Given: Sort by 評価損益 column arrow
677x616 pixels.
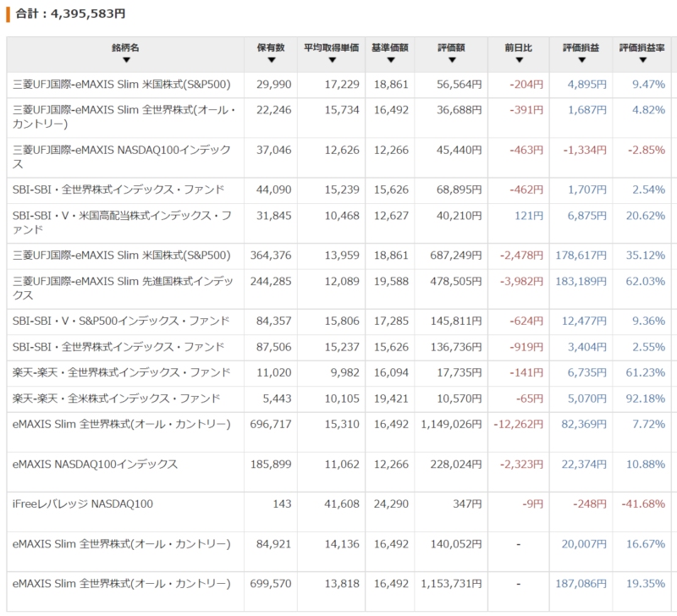Looking at the screenshot, I should pos(581,60).
